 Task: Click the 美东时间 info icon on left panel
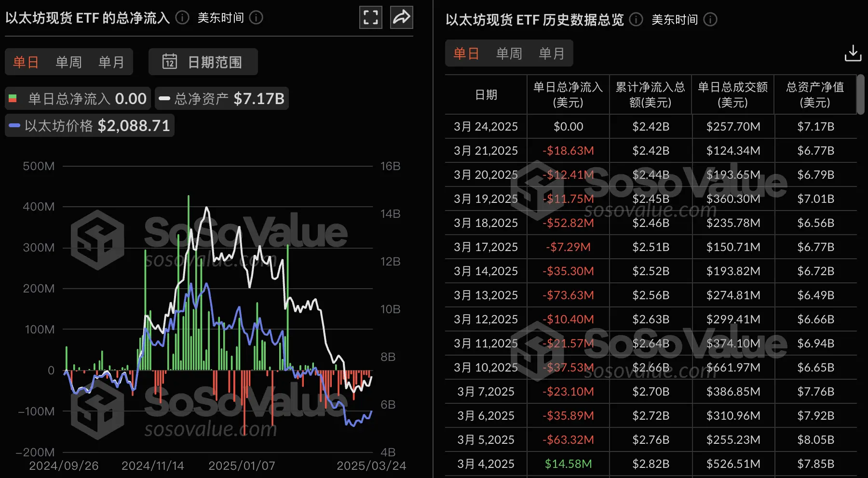click(x=257, y=18)
